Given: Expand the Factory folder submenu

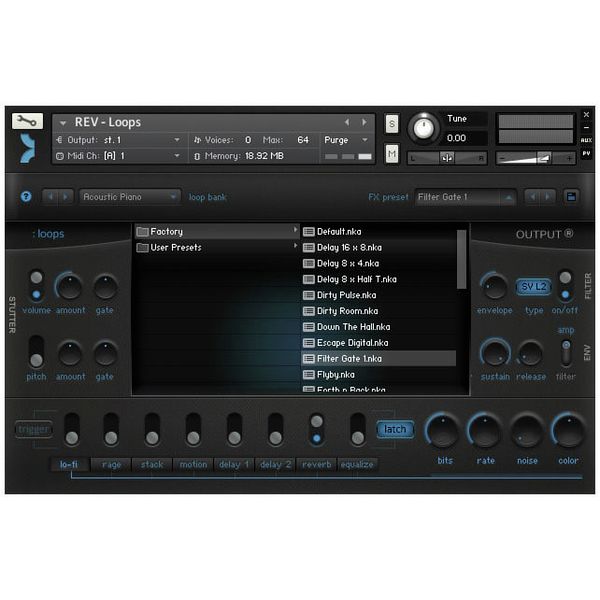Looking at the screenshot, I should click(x=295, y=230).
